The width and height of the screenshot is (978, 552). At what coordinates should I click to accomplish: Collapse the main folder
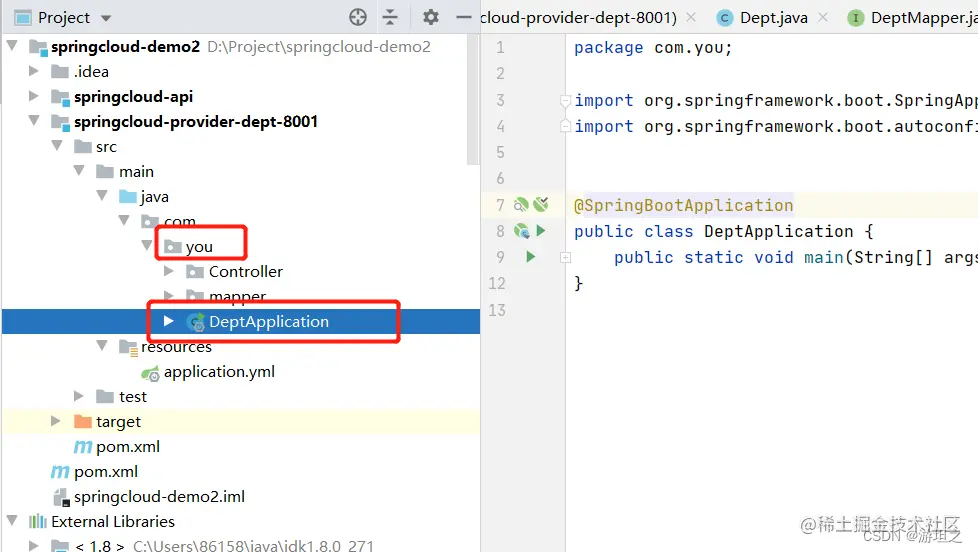[79, 170]
